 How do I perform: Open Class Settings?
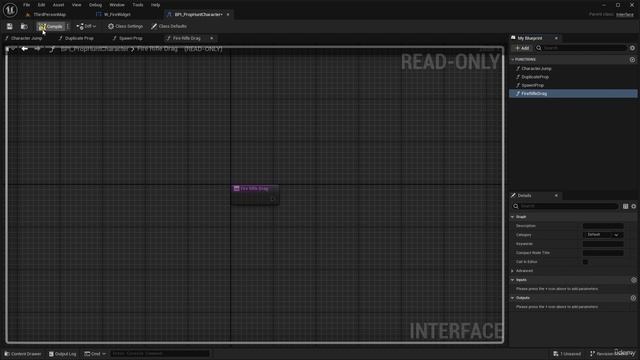tap(125, 27)
